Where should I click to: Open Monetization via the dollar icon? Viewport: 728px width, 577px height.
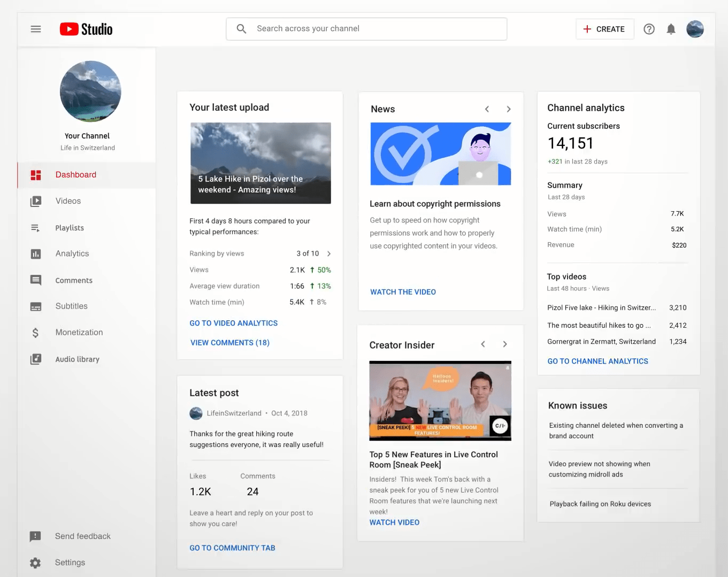tap(35, 332)
